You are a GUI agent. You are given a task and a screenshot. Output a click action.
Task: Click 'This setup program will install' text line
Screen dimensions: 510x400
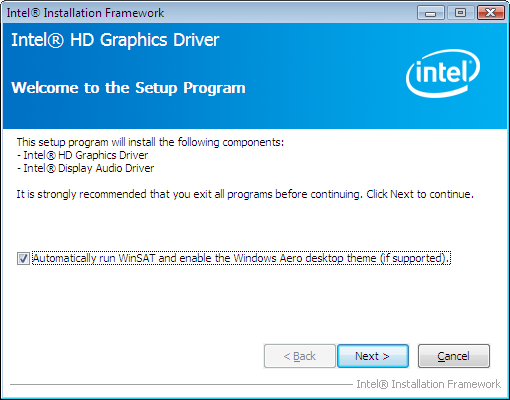point(150,142)
